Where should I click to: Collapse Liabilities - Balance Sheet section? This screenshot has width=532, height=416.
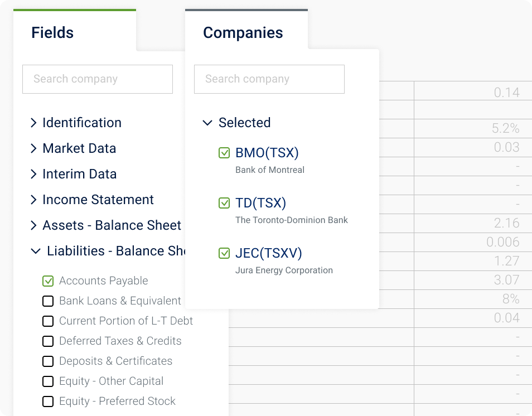[x=36, y=251]
